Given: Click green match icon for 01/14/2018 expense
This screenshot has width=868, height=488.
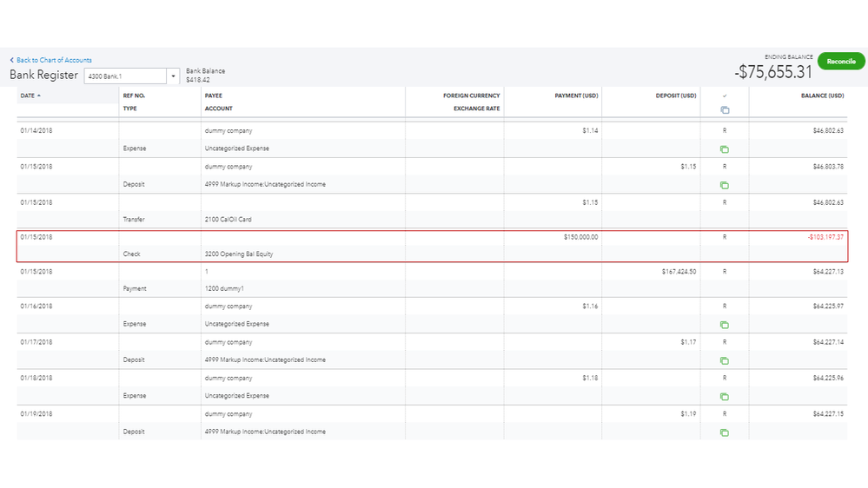Looking at the screenshot, I should (724, 149).
